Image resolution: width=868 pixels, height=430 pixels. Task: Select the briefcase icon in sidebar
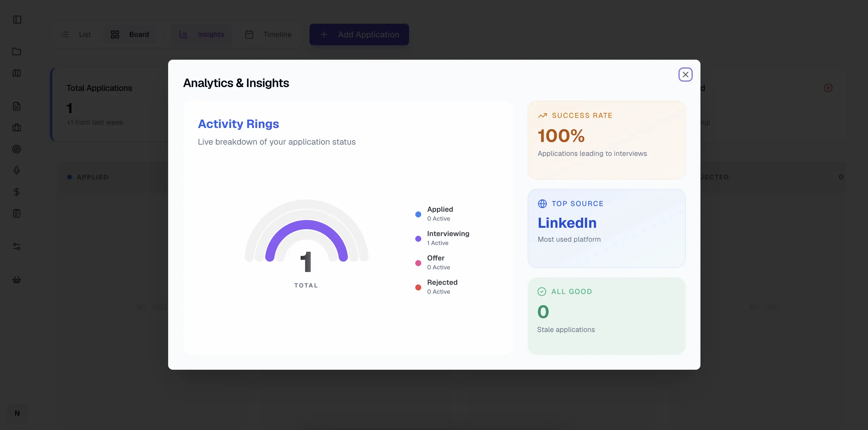(17, 128)
